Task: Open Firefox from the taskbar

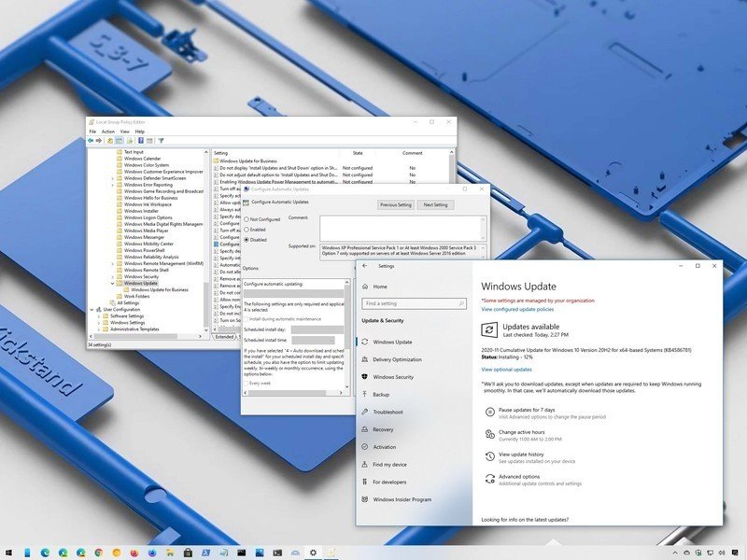Action: point(134,553)
